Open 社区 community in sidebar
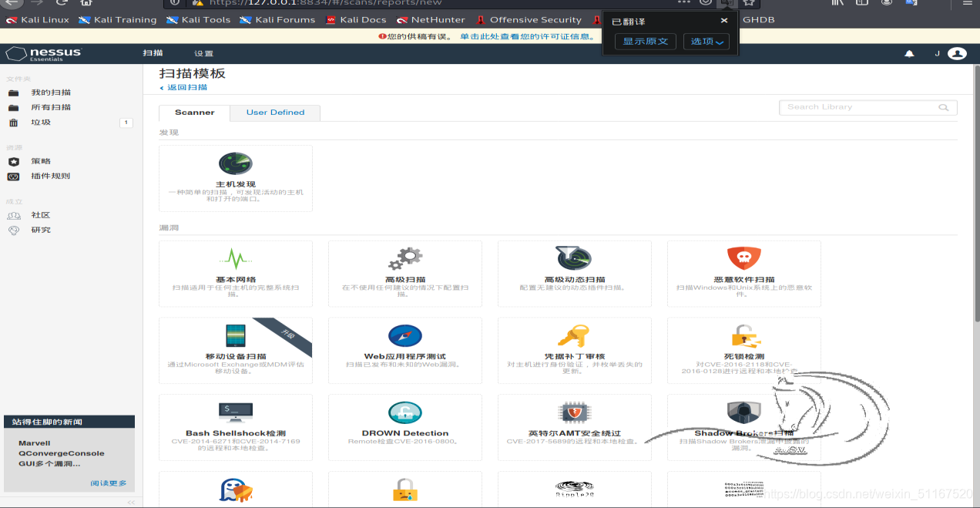 tap(41, 215)
